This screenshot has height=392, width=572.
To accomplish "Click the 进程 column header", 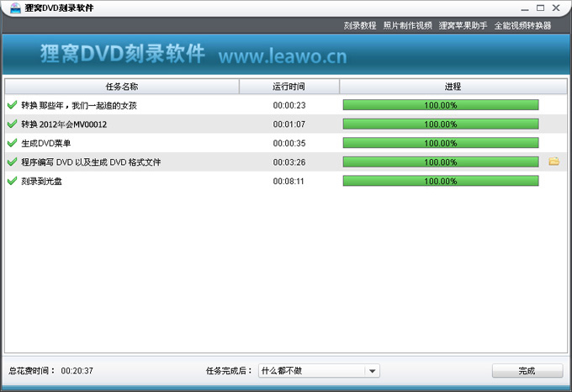I will (x=453, y=87).
